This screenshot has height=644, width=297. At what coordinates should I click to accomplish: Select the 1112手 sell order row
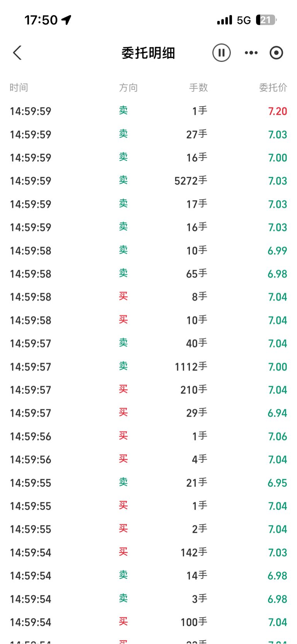[148, 367]
